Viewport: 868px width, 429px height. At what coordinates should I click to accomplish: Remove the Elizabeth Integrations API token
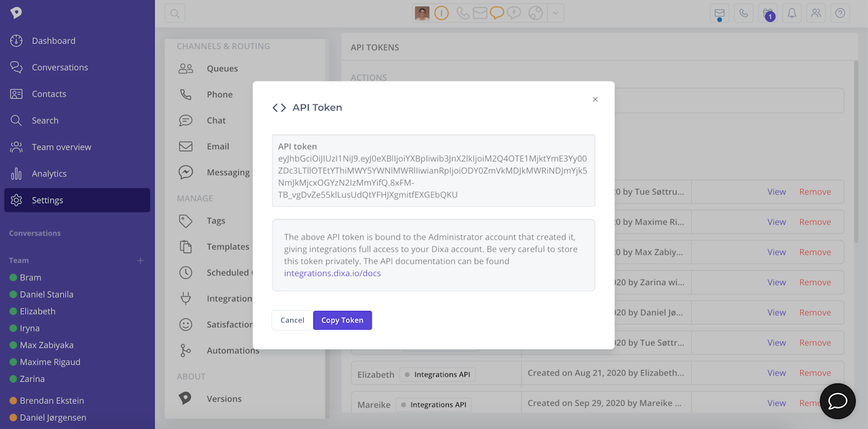click(815, 373)
